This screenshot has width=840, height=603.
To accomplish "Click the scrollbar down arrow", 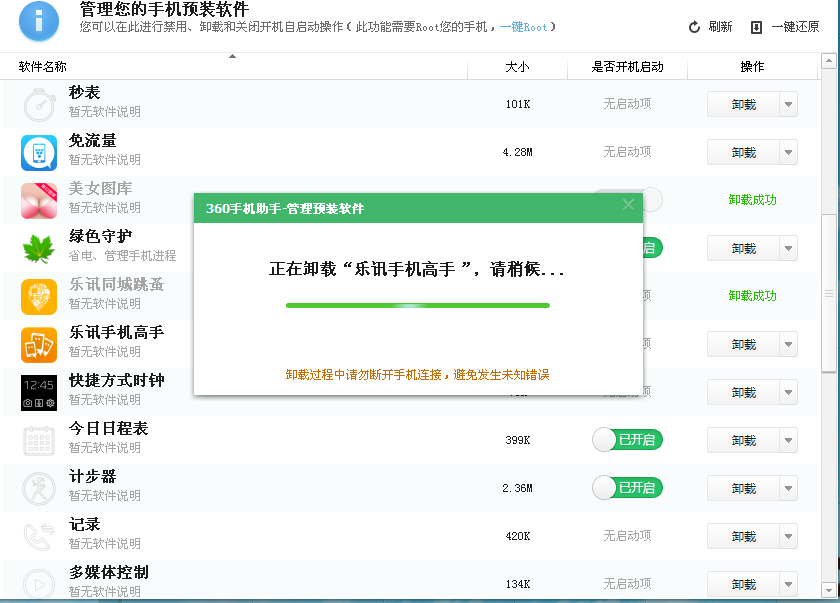I will (829, 590).
